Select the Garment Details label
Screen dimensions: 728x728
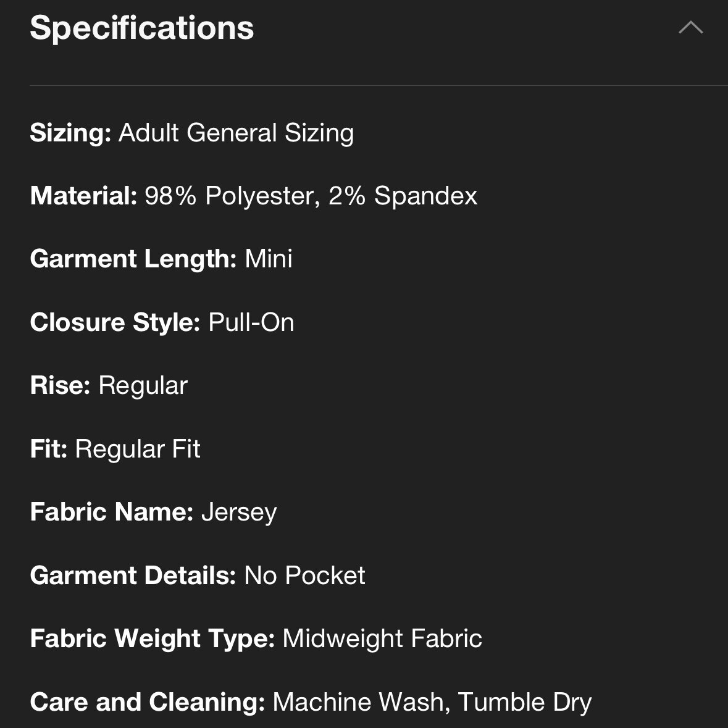133,575
